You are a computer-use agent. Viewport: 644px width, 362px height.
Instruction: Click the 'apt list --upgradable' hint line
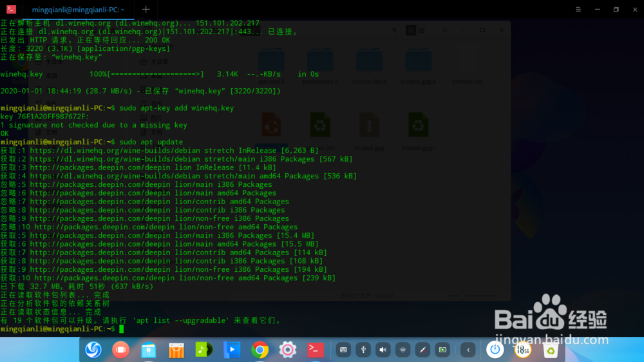[x=141, y=321]
